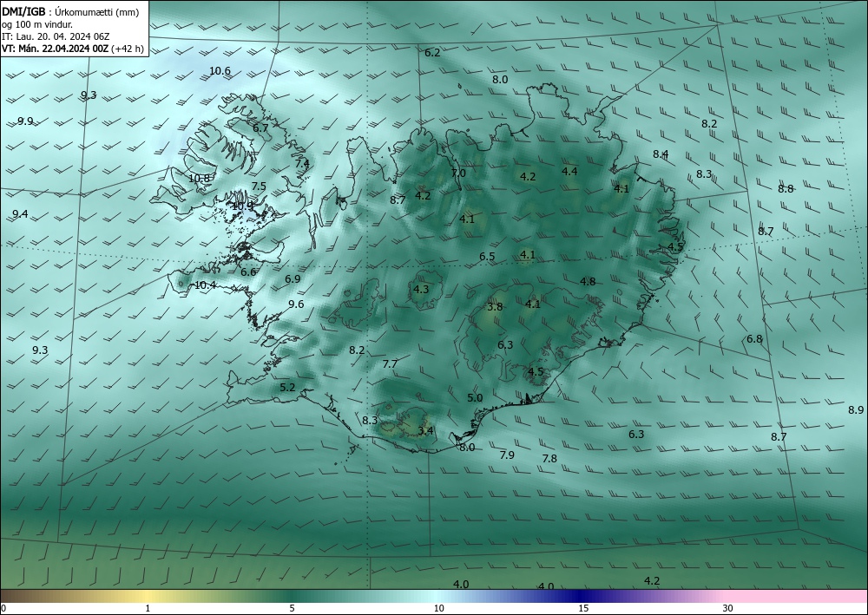Click the 6.8 map value
This screenshot has height=615, width=868.
tap(754, 339)
